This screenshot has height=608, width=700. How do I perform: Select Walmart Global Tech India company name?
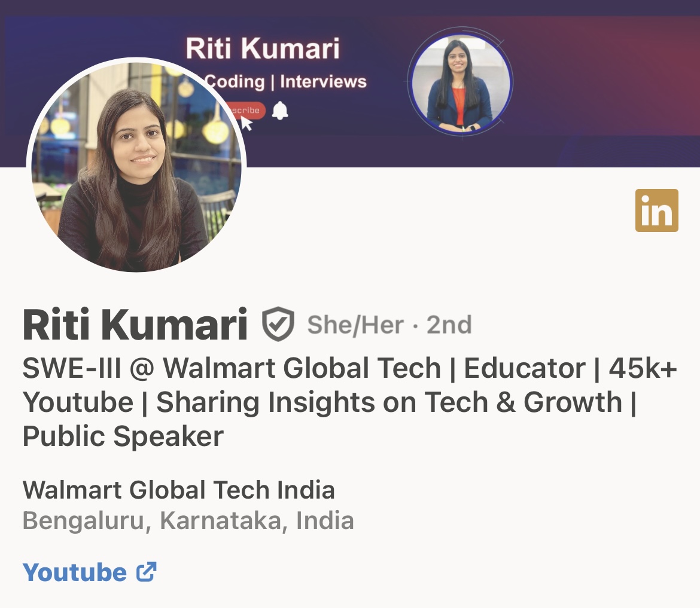click(178, 490)
